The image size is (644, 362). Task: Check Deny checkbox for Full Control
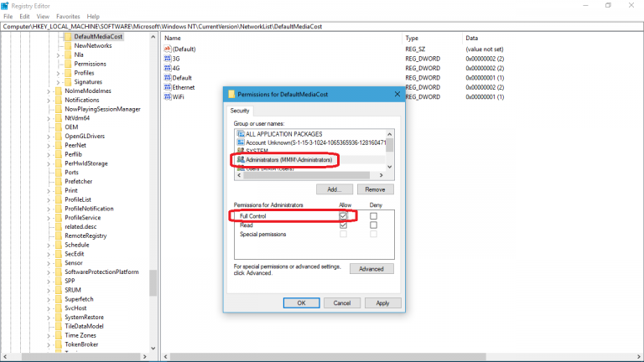373,216
